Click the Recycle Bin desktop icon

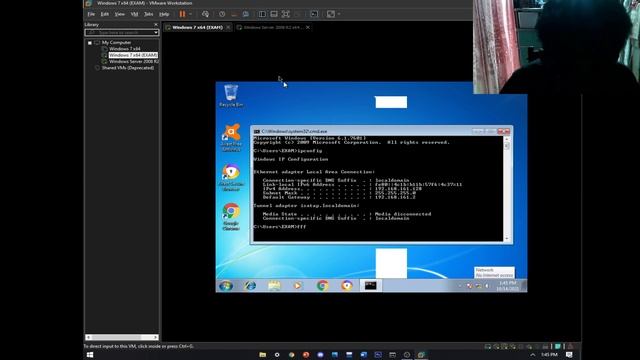pos(231,96)
